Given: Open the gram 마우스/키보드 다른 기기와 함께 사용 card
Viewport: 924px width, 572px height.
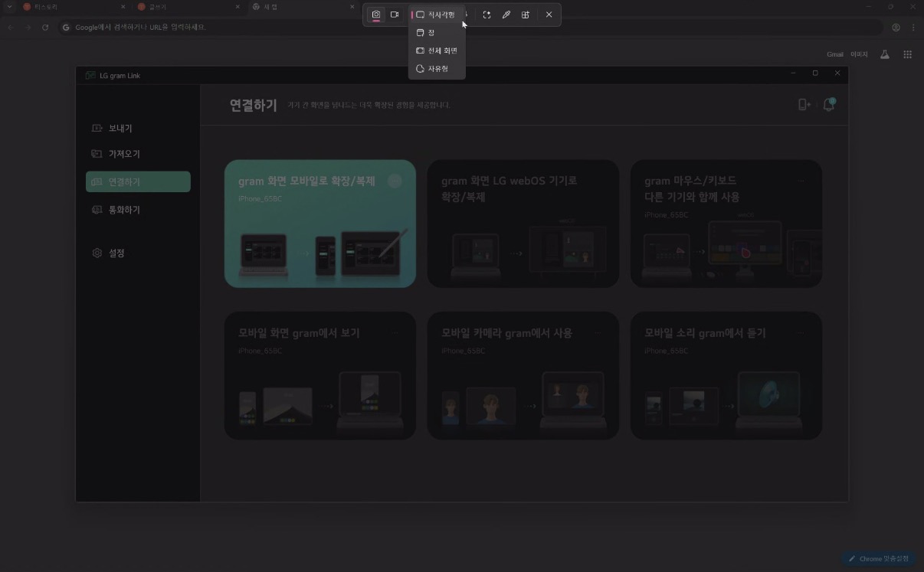Looking at the screenshot, I should [x=726, y=224].
